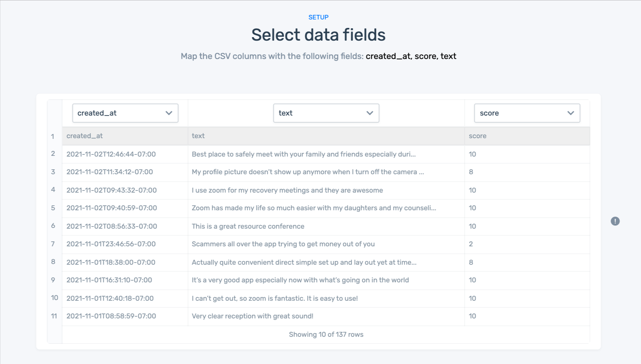Image resolution: width=641 pixels, height=364 pixels.
Task: Click the 'Select data fields' heading
Action: pyautogui.click(x=318, y=35)
